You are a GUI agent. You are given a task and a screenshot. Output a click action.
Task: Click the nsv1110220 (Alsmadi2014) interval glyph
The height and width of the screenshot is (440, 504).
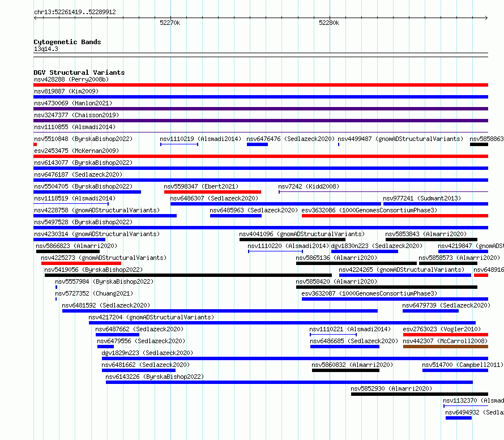pos(275,251)
